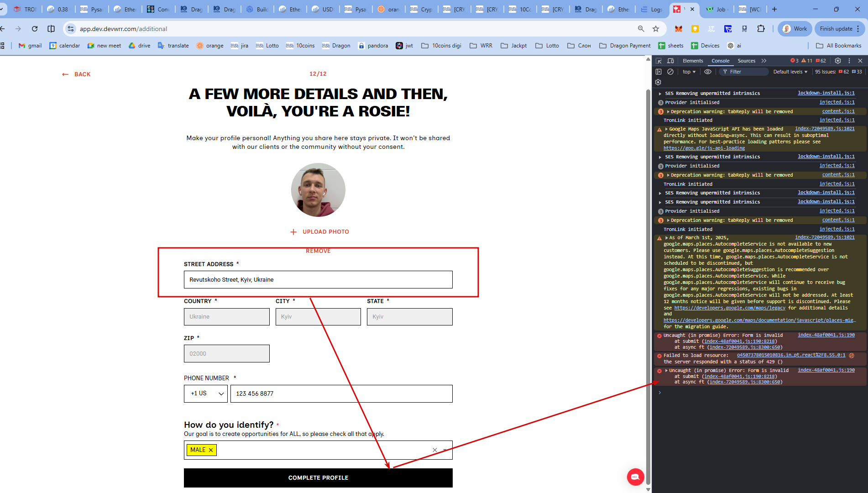Switch to the Console tab
This screenshot has width=868, height=493.
click(x=721, y=61)
